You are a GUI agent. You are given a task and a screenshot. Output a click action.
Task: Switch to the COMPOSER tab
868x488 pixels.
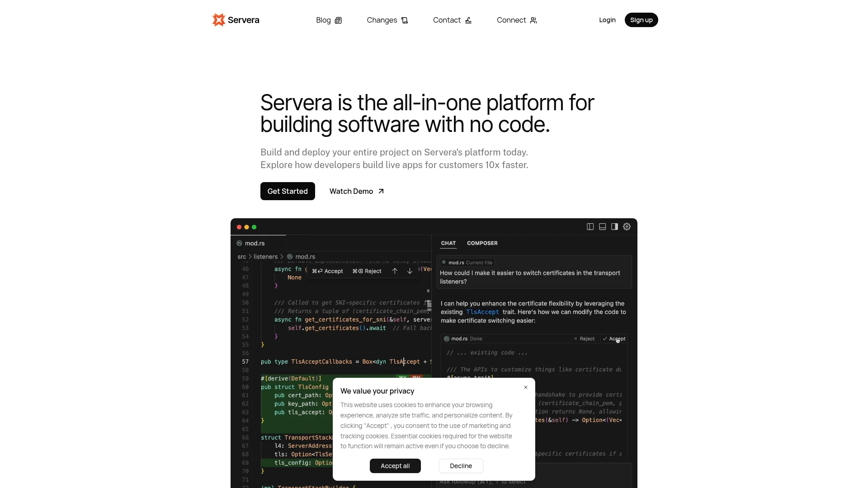(x=482, y=243)
